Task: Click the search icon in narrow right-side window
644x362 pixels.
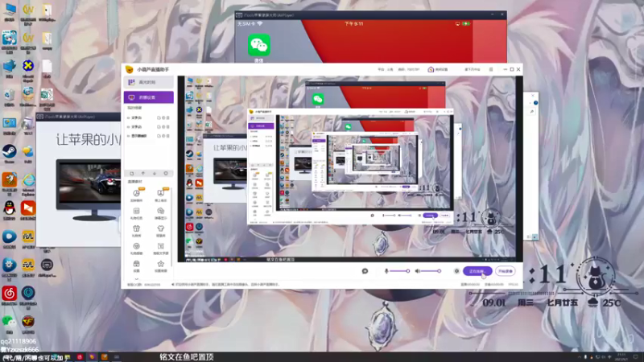Action: click(531, 112)
